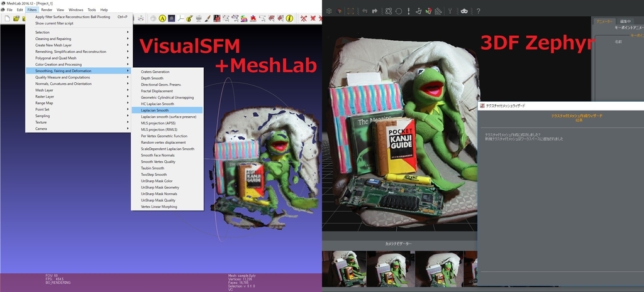Viewport: 644px width, 292px height.
Task: Select the orbit navigation icon in Zephyr toolbar
Action: coord(389,11)
